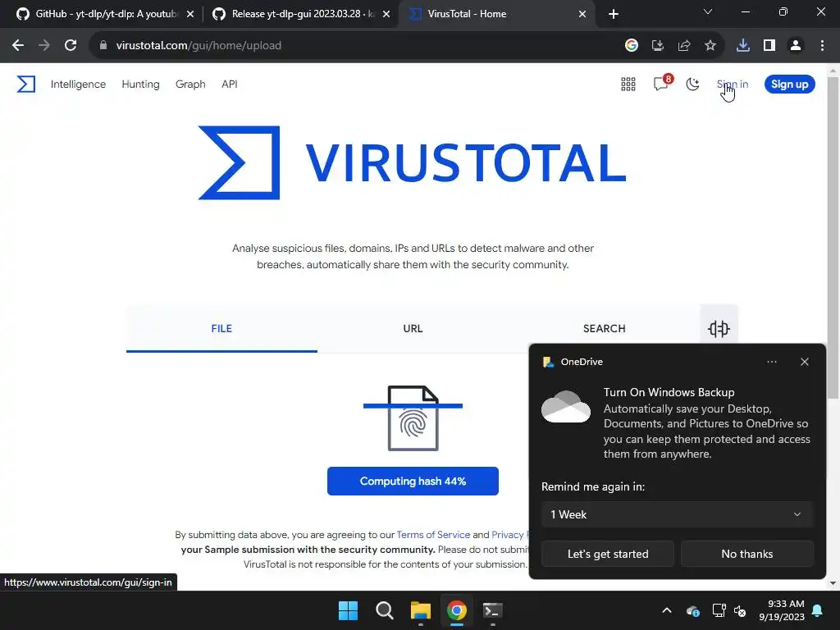Click the site lock icon in address bar

point(103,46)
